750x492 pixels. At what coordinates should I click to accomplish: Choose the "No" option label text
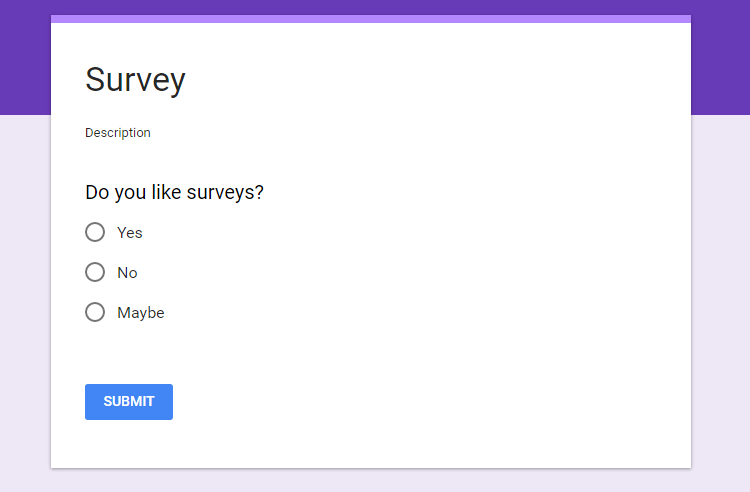point(127,273)
